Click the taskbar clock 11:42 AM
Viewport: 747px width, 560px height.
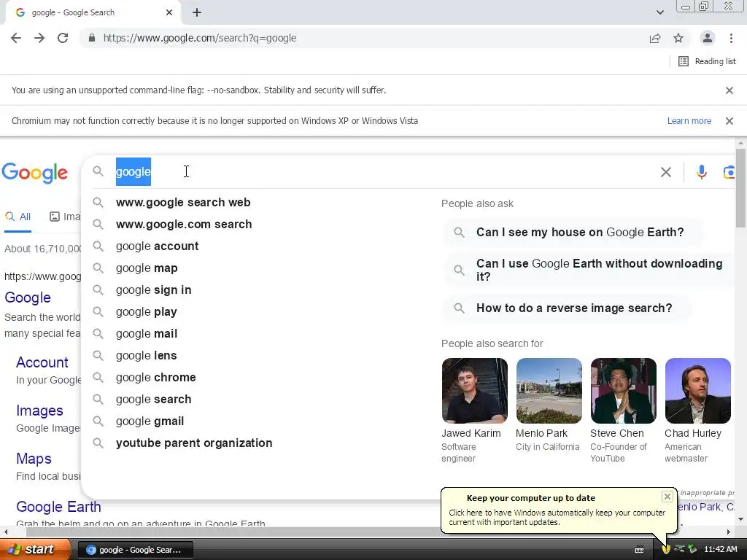720,550
